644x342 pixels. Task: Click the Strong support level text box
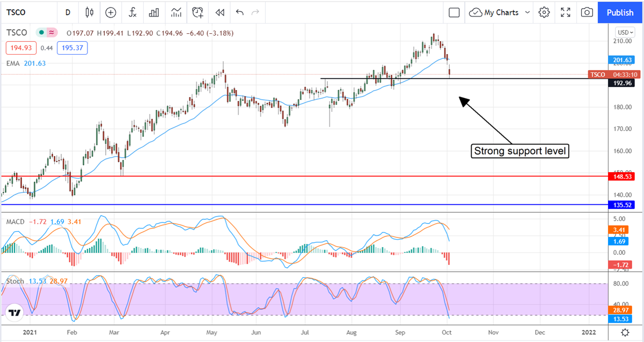coord(519,151)
